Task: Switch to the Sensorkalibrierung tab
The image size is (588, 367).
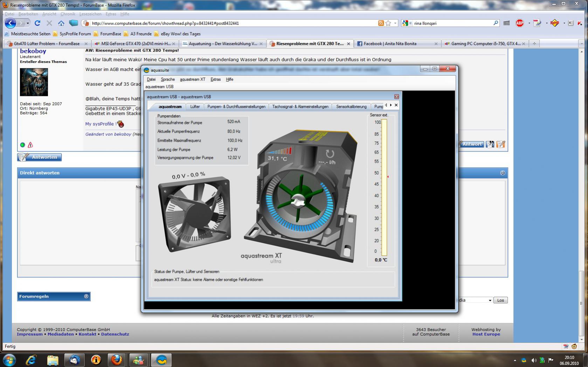Action: [351, 106]
